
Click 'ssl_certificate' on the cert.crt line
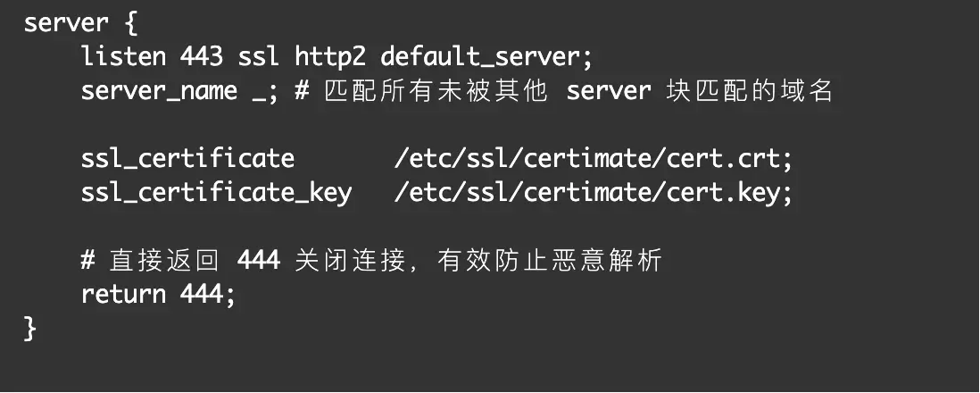(x=187, y=159)
